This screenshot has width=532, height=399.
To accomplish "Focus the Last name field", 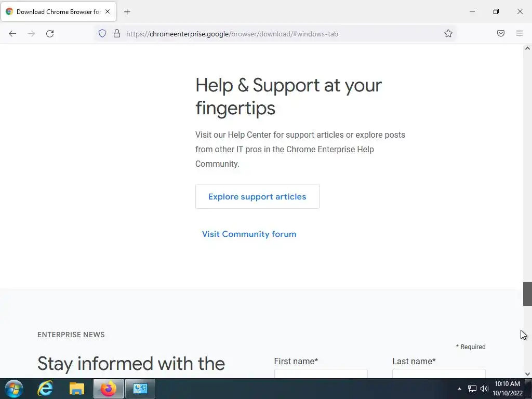I will point(438,373).
